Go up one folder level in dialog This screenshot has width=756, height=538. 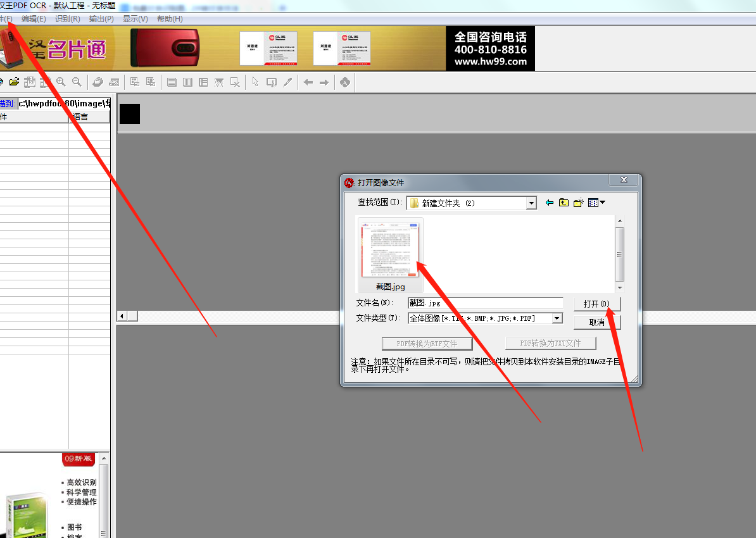[564, 203]
